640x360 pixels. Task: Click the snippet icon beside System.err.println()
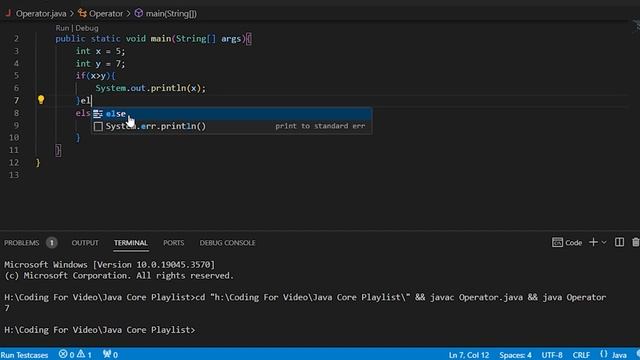(x=98, y=127)
